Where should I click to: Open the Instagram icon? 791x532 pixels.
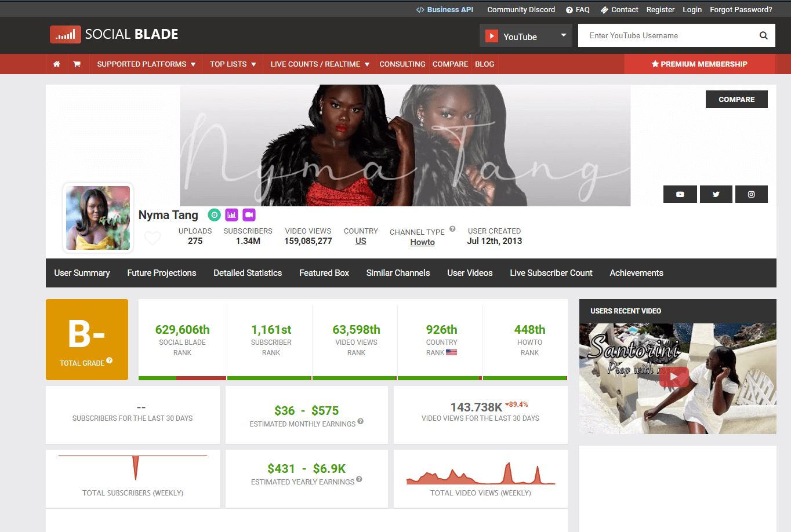click(x=751, y=194)
